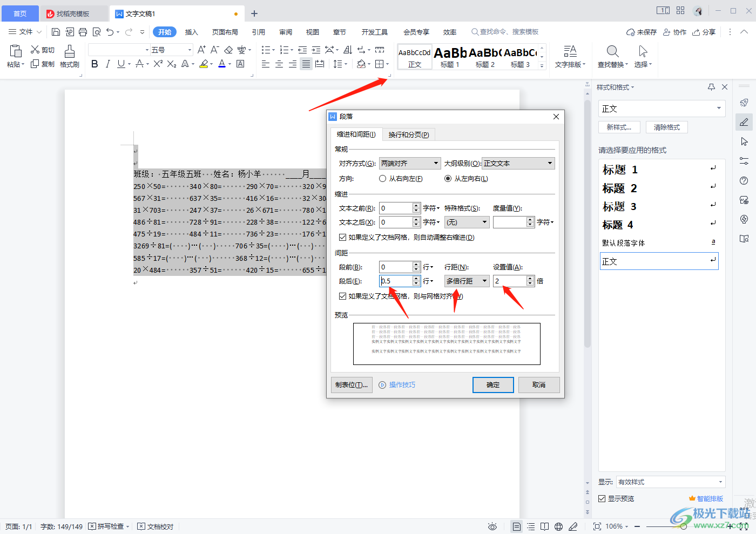Click the Cut (剪切) tool
This screenshot has width=756, height=534.
[42, 50]
